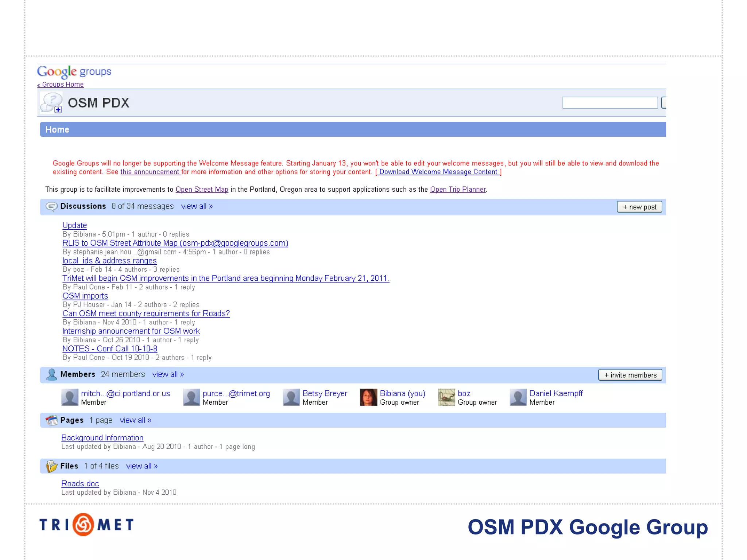Open the Update discussion
The height and width of the screenshot is (560, 747).
tap(74, 225)
